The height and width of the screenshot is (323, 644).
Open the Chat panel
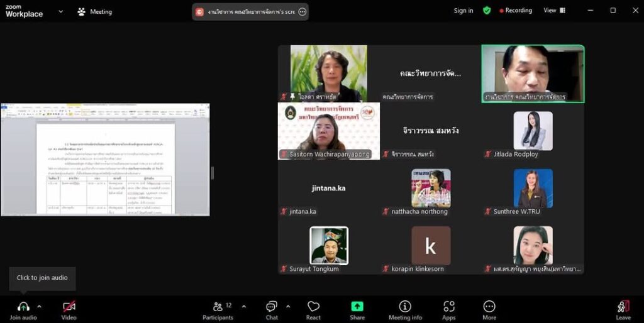point(272,309)
